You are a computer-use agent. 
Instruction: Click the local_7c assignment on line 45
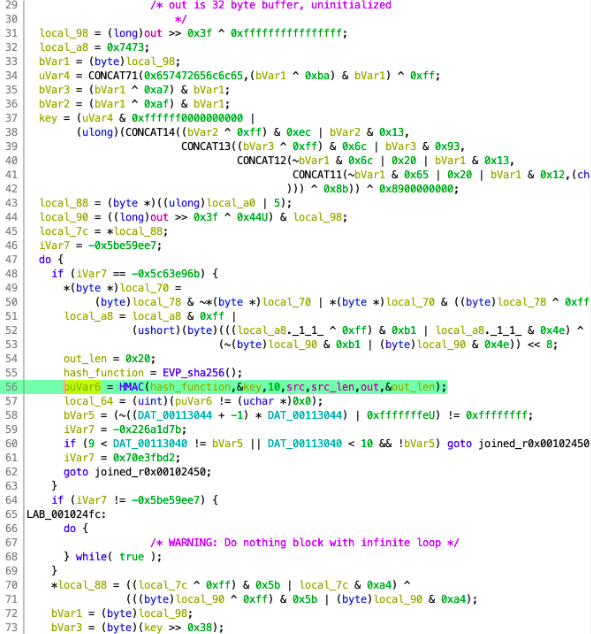(63, 231)
